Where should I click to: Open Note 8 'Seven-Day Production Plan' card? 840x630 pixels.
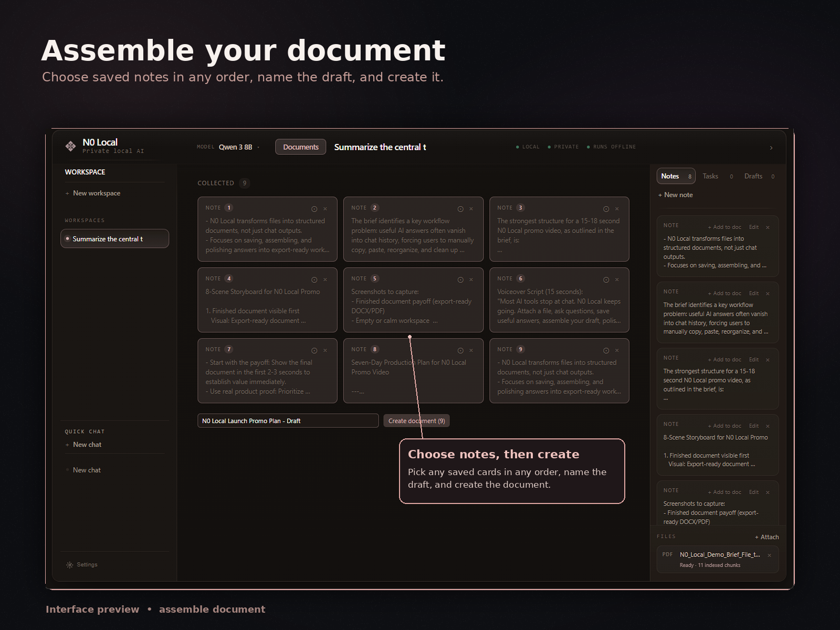pyautogui.click(x=413, y=371)
